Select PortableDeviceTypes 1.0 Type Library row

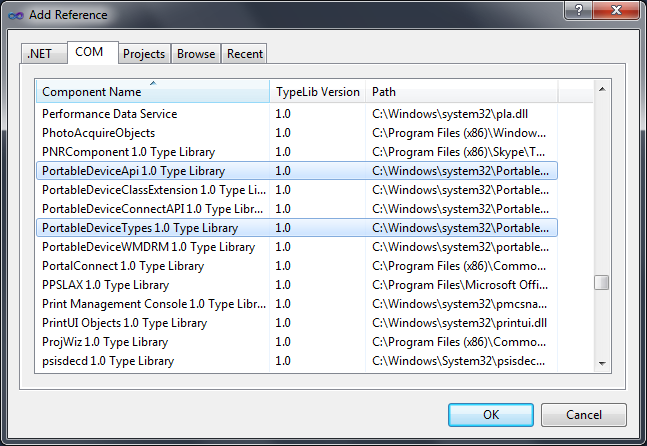tap(150, 228)
